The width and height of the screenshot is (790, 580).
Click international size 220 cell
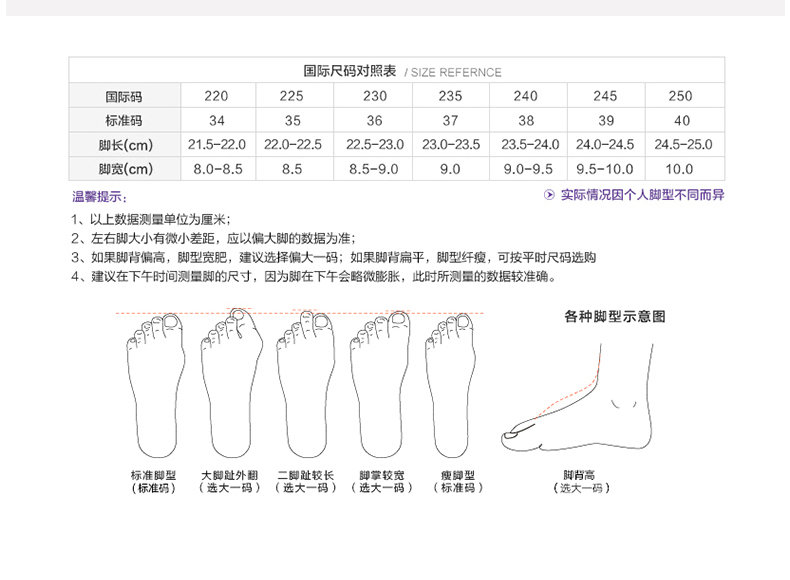216,96
